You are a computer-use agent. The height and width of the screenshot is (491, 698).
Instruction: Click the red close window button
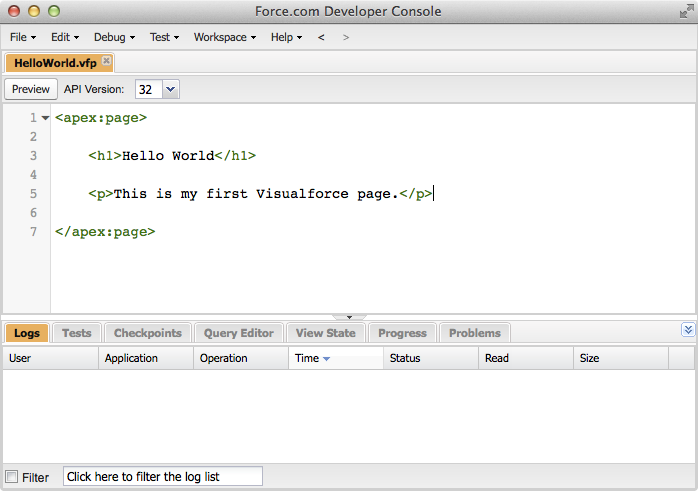14,11
